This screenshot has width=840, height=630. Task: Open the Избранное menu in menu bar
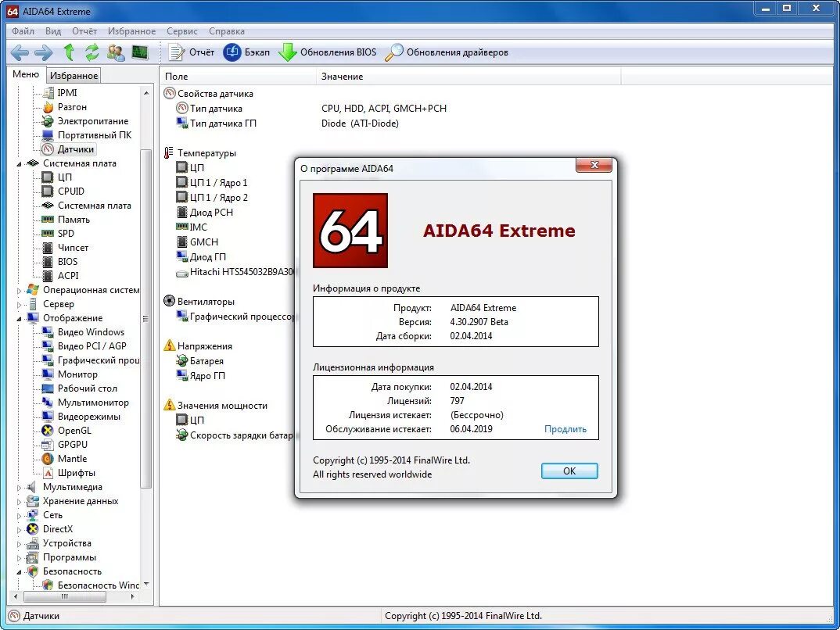click(131, 31)
